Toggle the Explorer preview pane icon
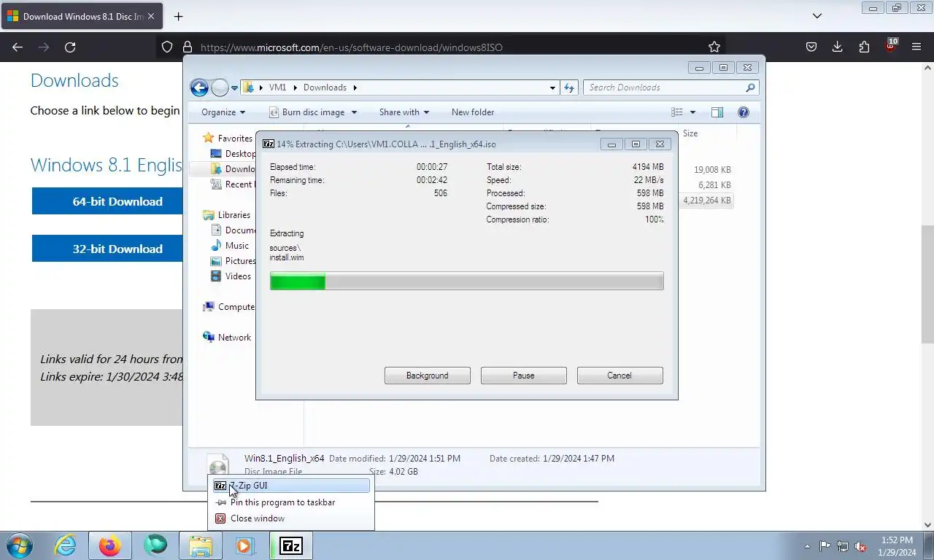Image resolution: width=934 pixels, height=560 pixels. point(717,112)
